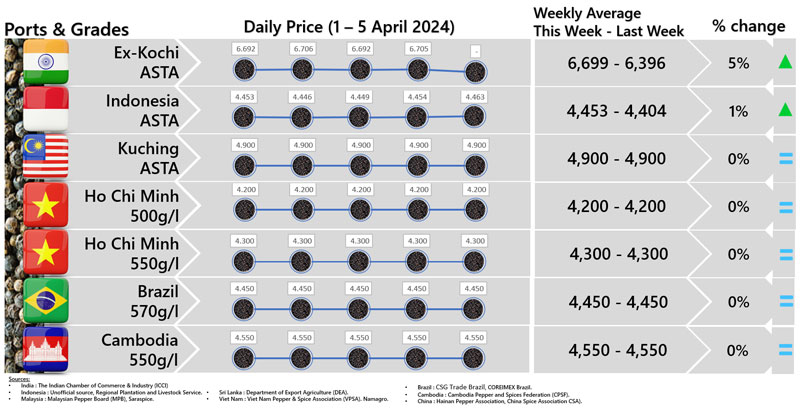This screenshot has height=418, width=800.
Task: Click the blue equals sign for Kuching
Action: [x=785, y=158]
